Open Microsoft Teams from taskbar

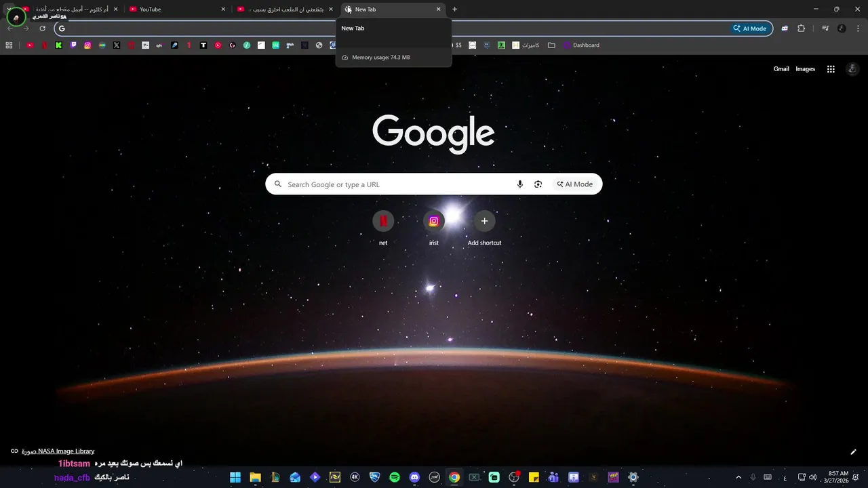[x=554, y=477]
